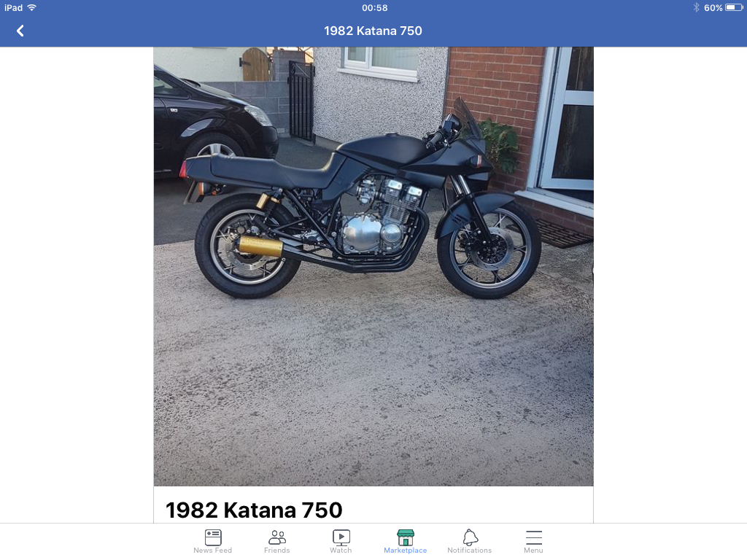The height and width of the screenshot is (560, 747).
Task: Click the Marketplace label
Action: (x=406, y=551)
